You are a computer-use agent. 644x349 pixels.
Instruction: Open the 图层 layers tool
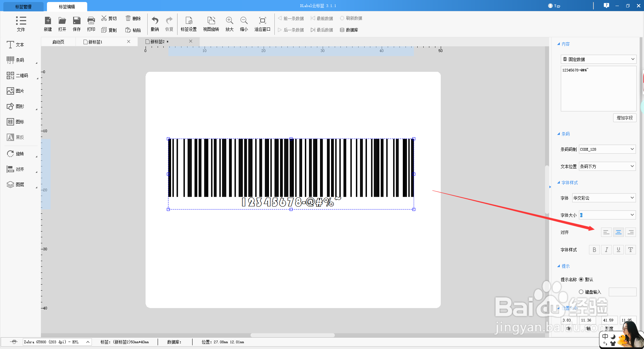tap(15, 185)
